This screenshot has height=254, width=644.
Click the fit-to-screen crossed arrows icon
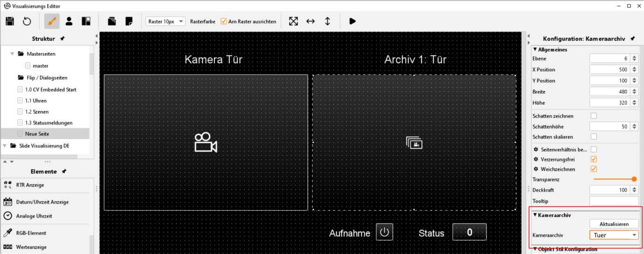coord(293,21)
